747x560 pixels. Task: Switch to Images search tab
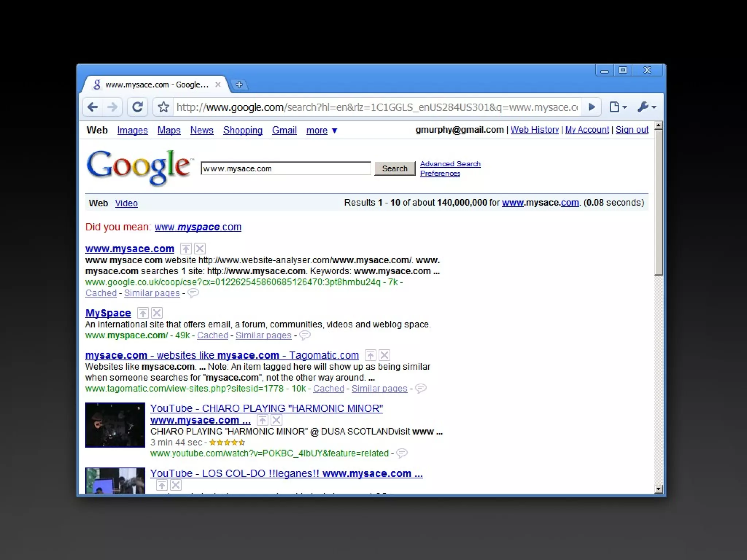[x=132, y=131]
